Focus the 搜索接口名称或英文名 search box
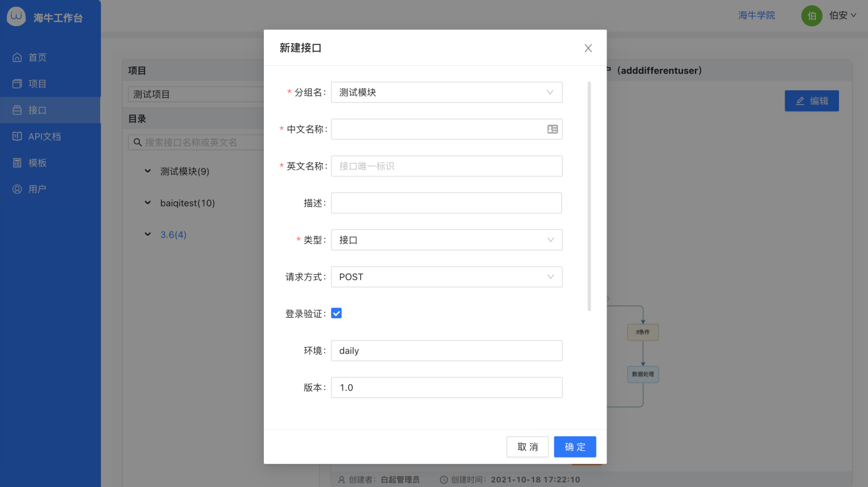The width and height of the screenshot is (868, 487). click(x=196, y=142)
